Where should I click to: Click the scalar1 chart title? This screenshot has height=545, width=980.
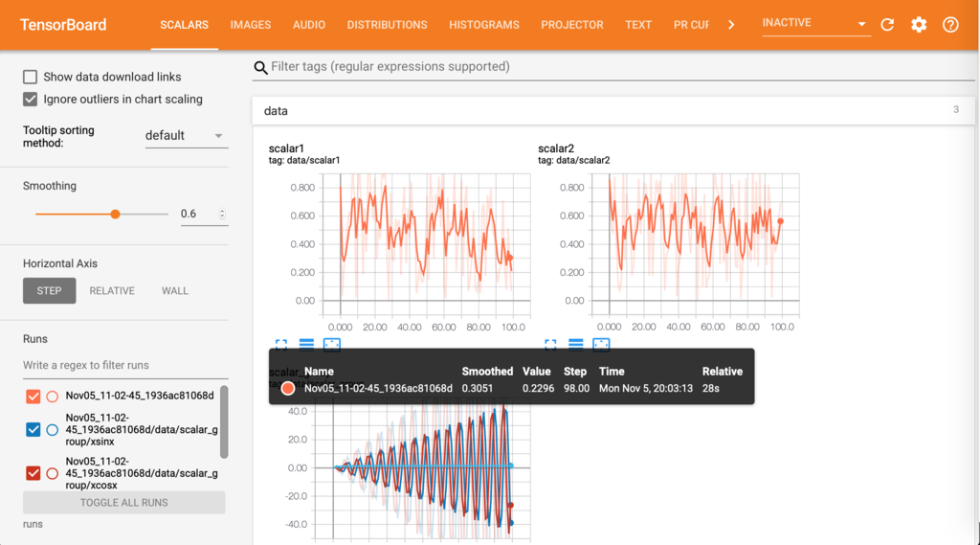(286, 148)
